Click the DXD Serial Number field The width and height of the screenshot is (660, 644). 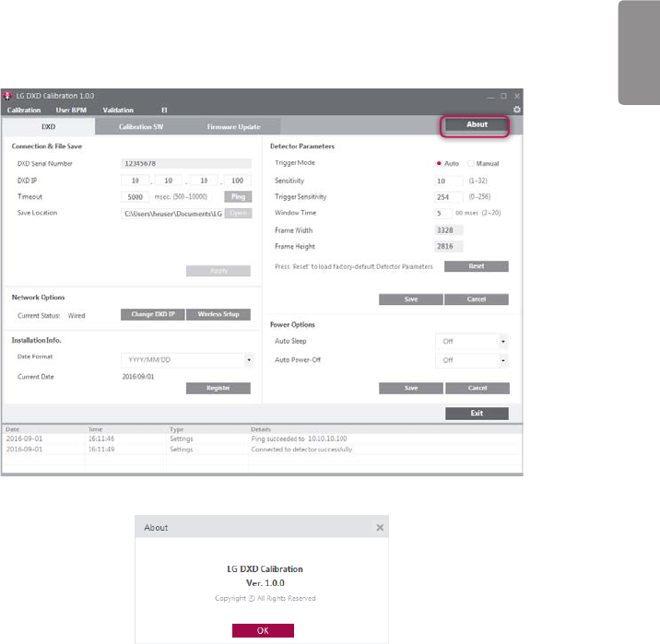tap(186, 163)
